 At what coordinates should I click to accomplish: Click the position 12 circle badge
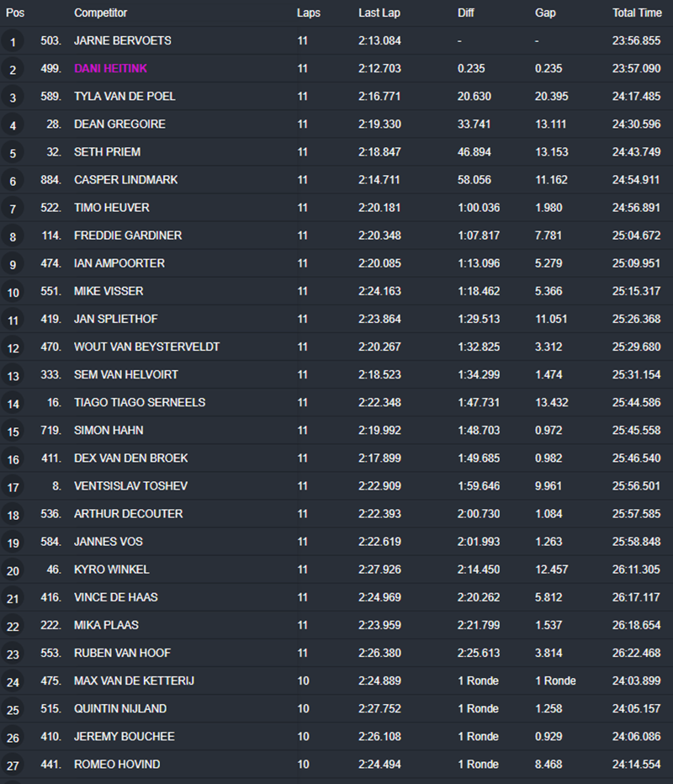pos(13,347)
